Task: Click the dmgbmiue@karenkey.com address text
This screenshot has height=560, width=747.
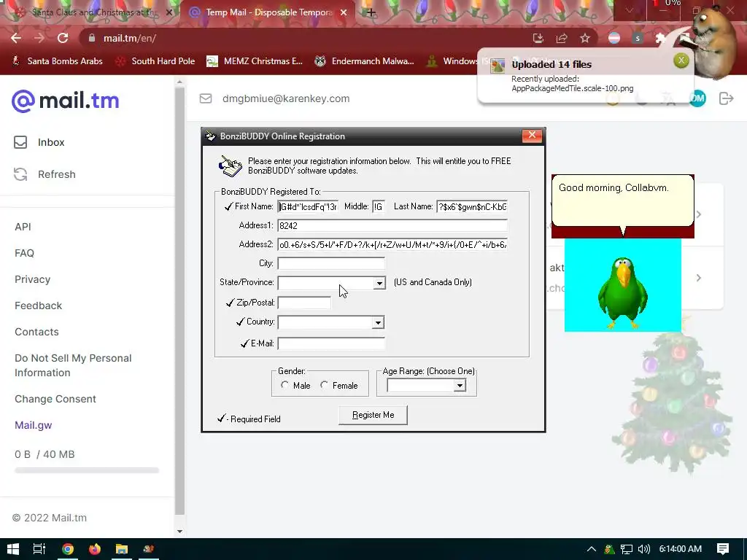Action: click(x=286, y=98)
